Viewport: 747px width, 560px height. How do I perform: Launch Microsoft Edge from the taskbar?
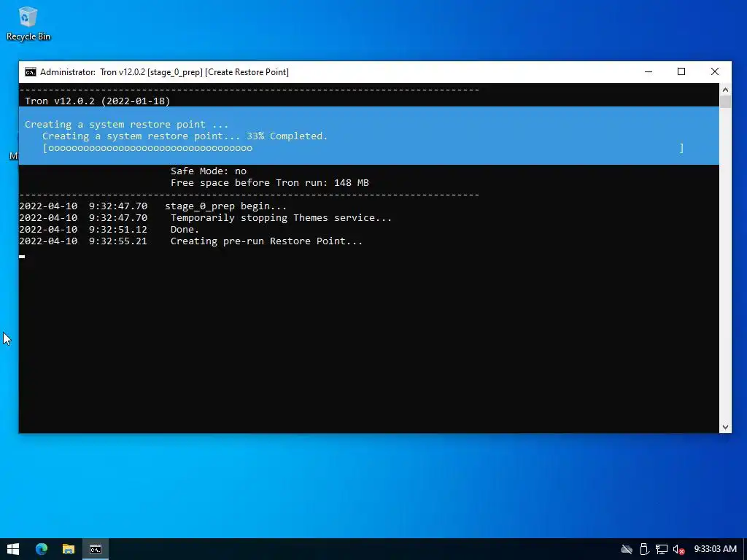(42, 549)
